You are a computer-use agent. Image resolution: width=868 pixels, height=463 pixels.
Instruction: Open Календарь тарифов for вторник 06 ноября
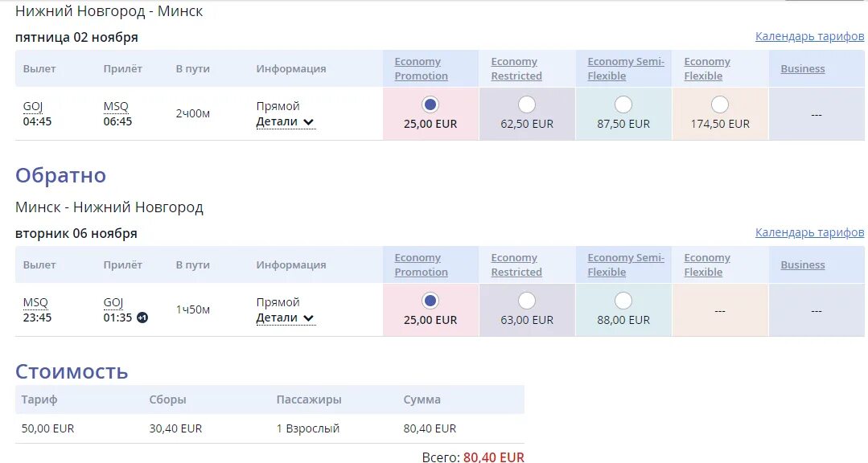809,233
